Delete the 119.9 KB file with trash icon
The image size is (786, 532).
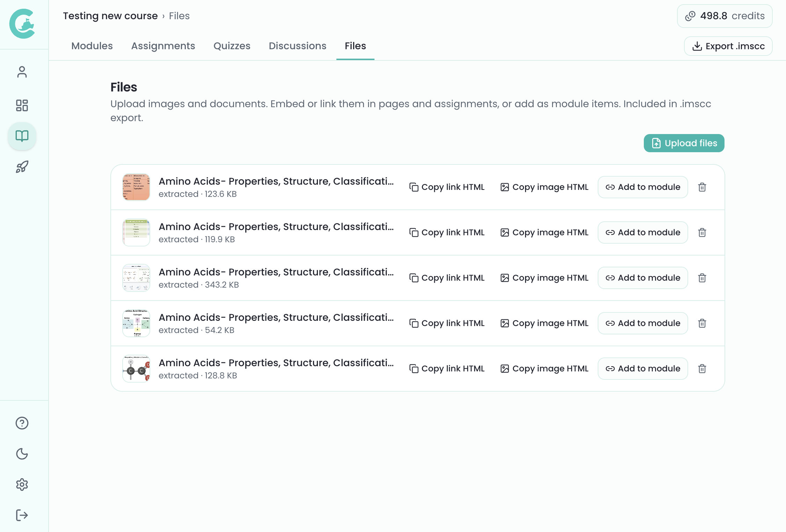click(x=702, y=232)
